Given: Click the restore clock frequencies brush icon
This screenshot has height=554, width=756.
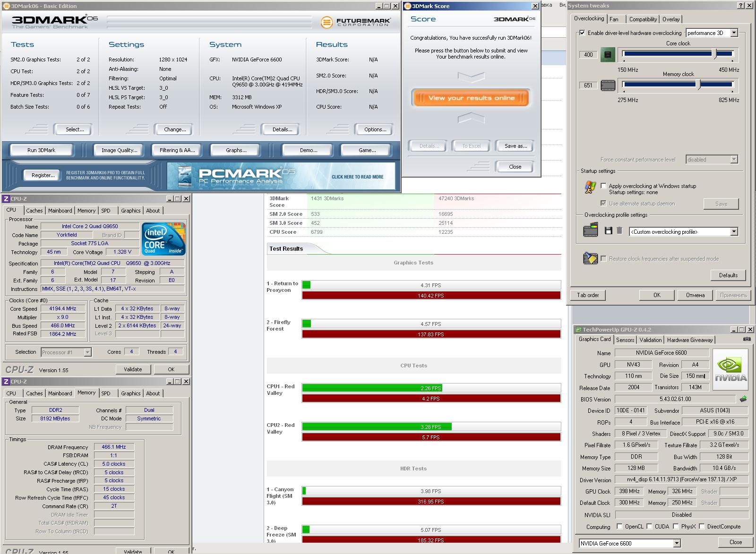Looking at the screenshot, I should (590, 258).
